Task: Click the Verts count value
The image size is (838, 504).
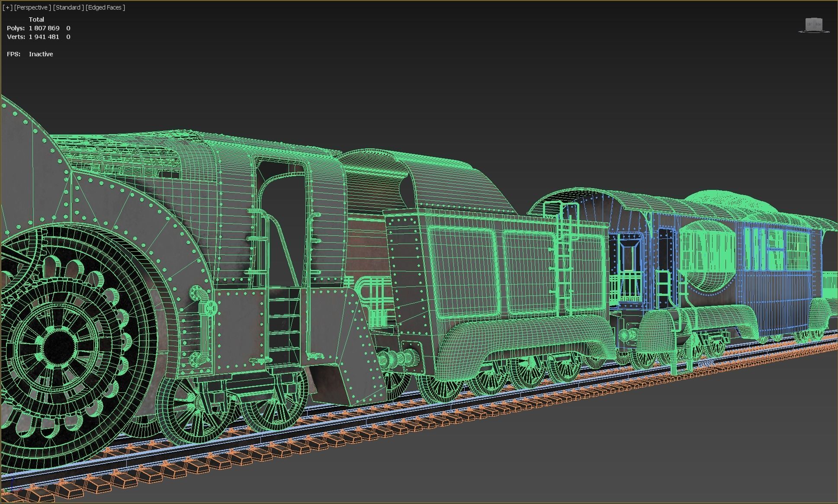Action: (44, 37)
